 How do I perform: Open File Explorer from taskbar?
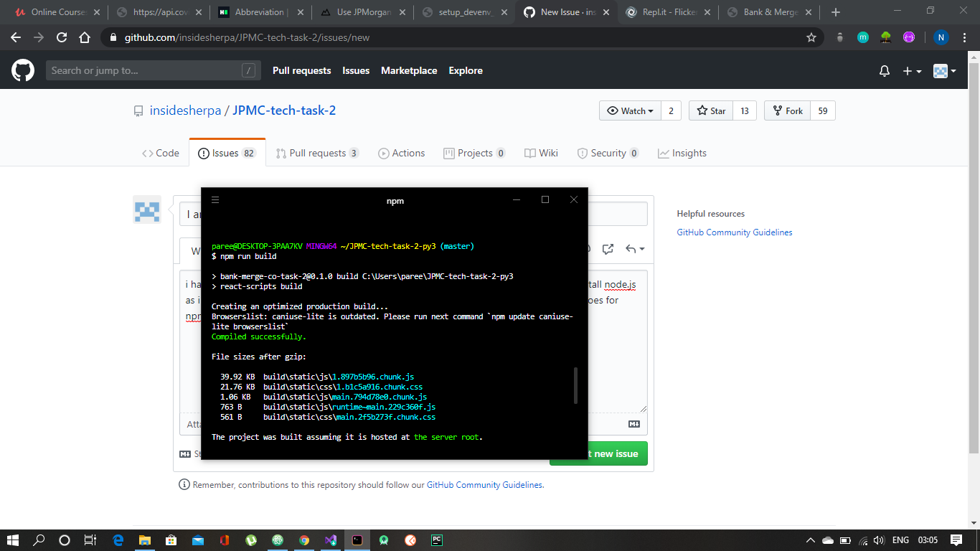point(145,540)
